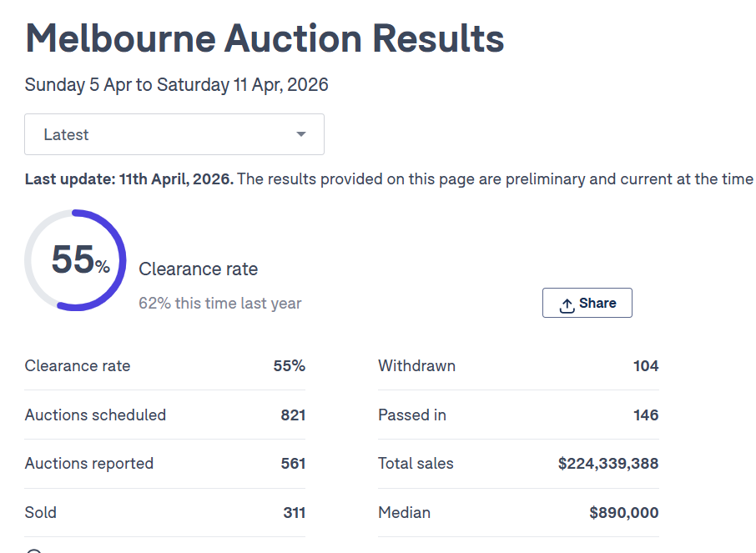
Task: Click the Median price $890,000
Action: coord(623,512)
